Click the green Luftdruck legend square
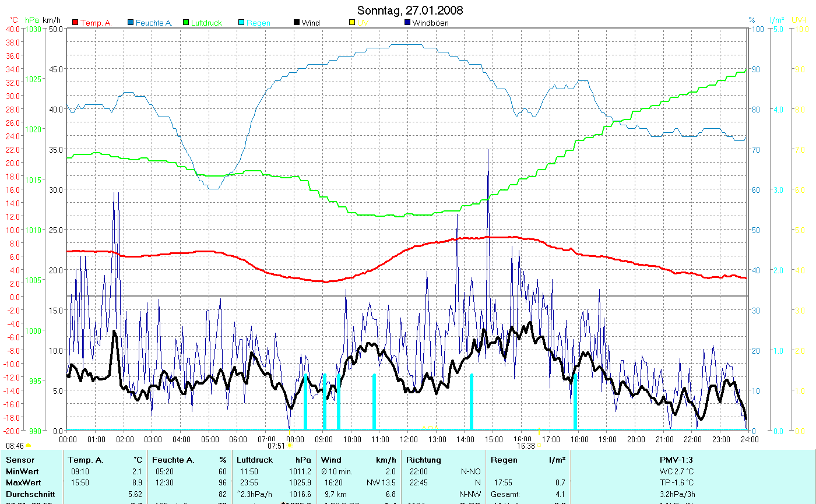 pyautogui.click(x=186, y=23)
